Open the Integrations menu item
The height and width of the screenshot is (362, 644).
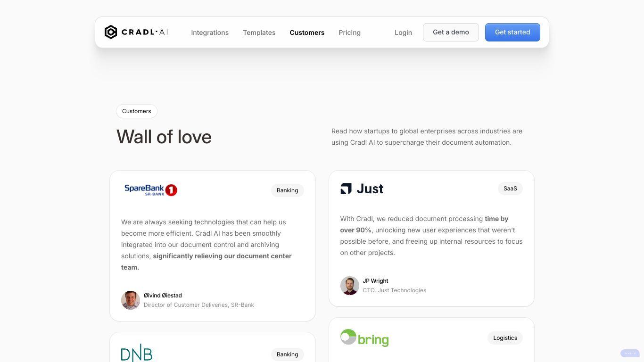210,33
